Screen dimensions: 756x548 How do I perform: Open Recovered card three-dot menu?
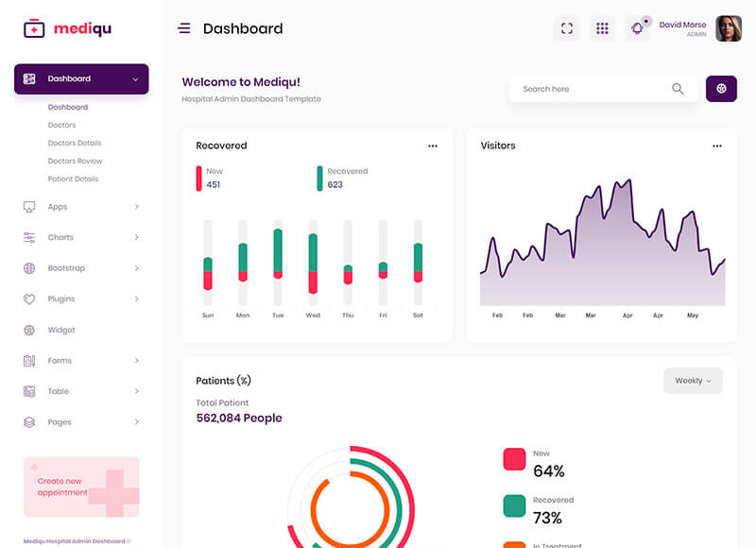tap(433, 146)
